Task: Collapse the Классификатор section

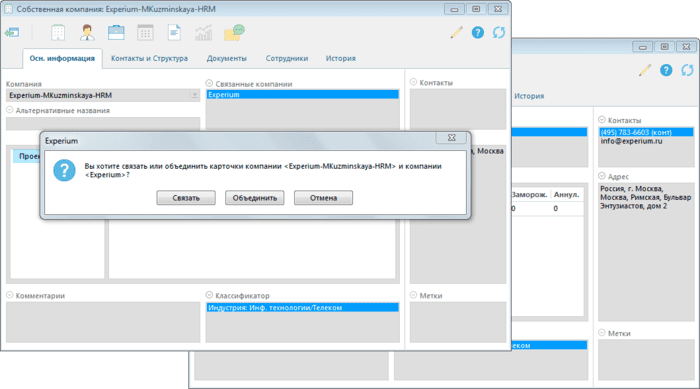Action: pyautogui.click(x=209, y=295)
